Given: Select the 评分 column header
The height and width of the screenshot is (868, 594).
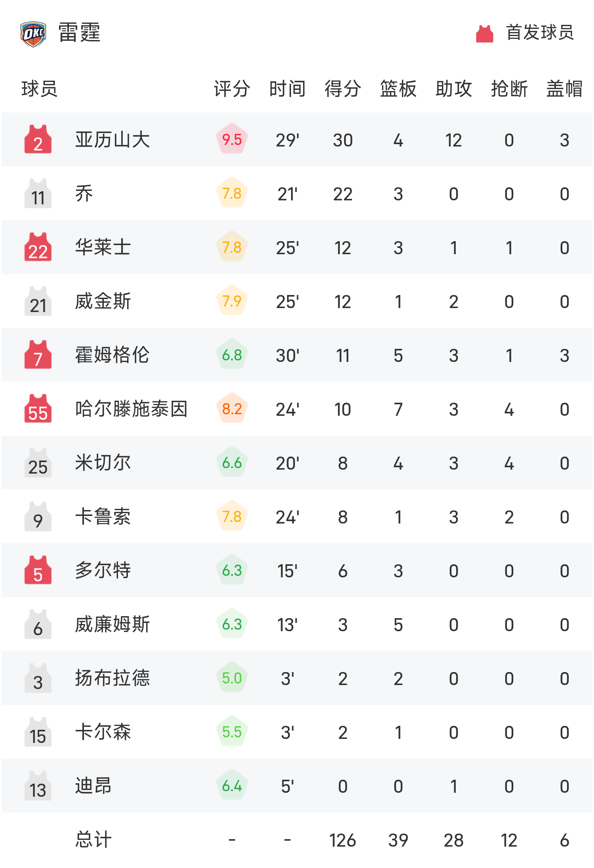Looking at the screenshot, I should click(232, 88).
